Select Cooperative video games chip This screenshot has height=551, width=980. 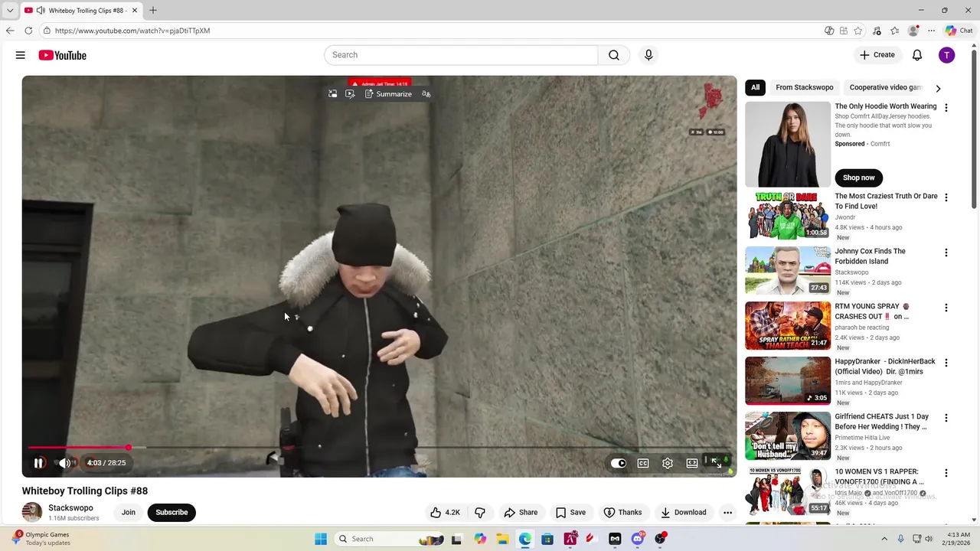click(x=886, y=87)
